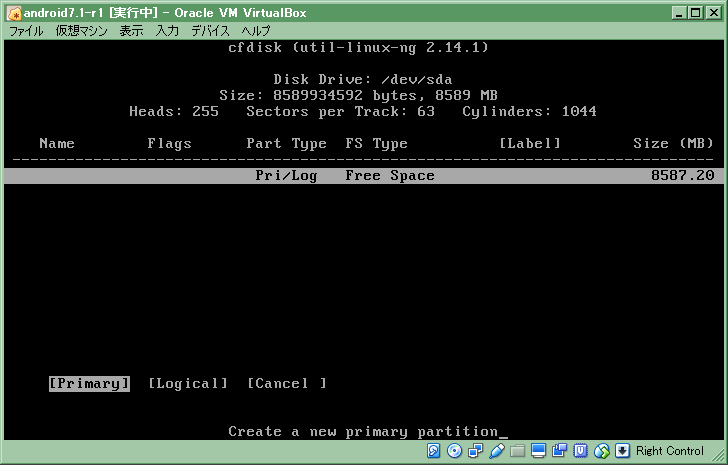Click the Sectors per Track: 63 text
This screenshot has width=728, height=465.
(x=340, y=112)
